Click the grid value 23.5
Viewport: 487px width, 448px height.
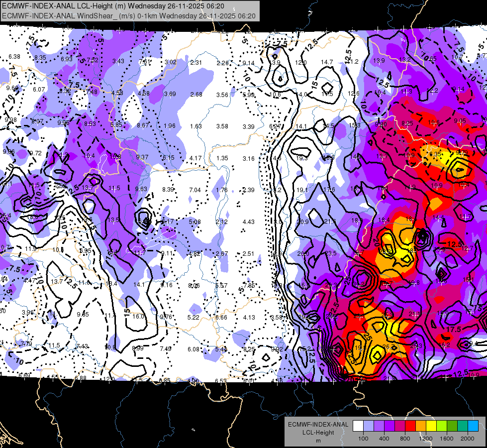pos(331,253)
